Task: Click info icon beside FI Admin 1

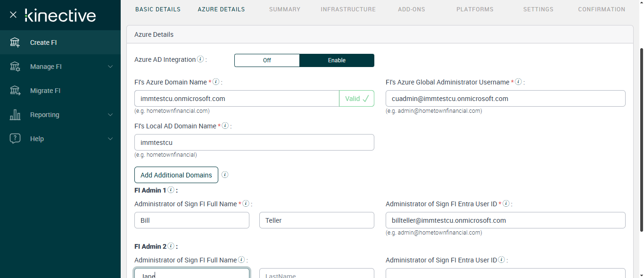Action: (x=171, y=190)
